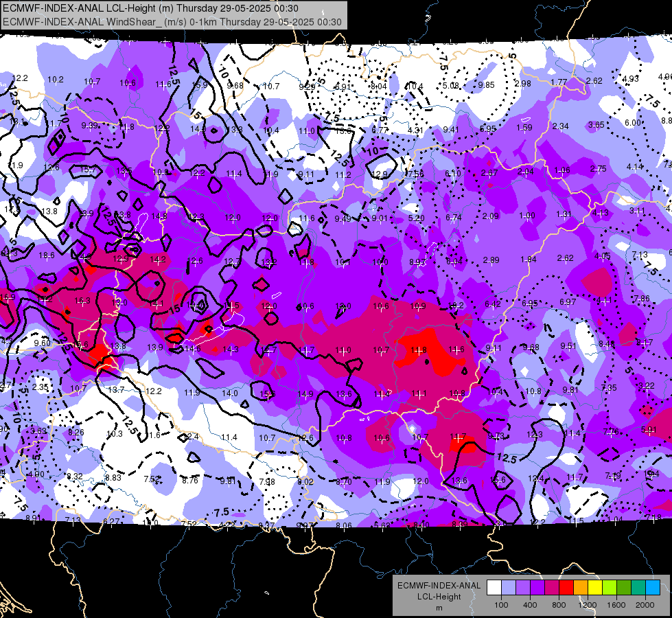The height and width of the screenshot is (618, 672).
Task: Click the wind shear value 3.65
Action: coord(596,124)
